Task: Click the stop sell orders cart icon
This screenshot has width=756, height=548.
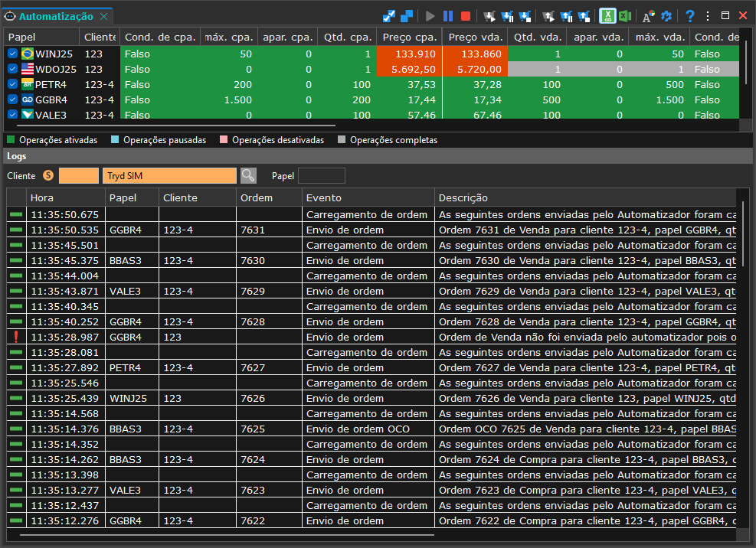Action: (x=584, y=16)
